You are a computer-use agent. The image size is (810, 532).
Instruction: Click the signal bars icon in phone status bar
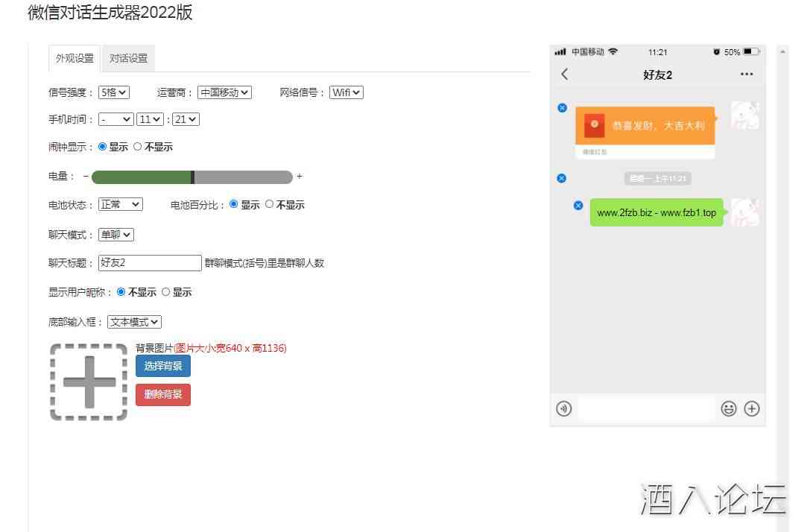[x=560, y=51]
